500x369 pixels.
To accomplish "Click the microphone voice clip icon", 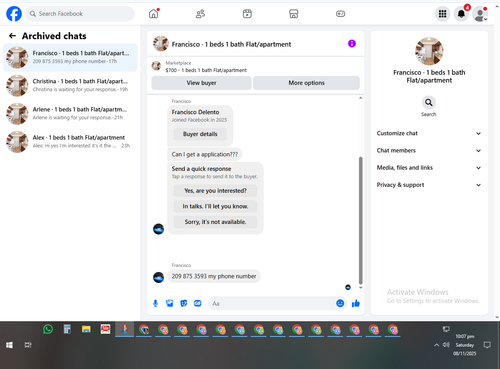I will coord(155,303).
